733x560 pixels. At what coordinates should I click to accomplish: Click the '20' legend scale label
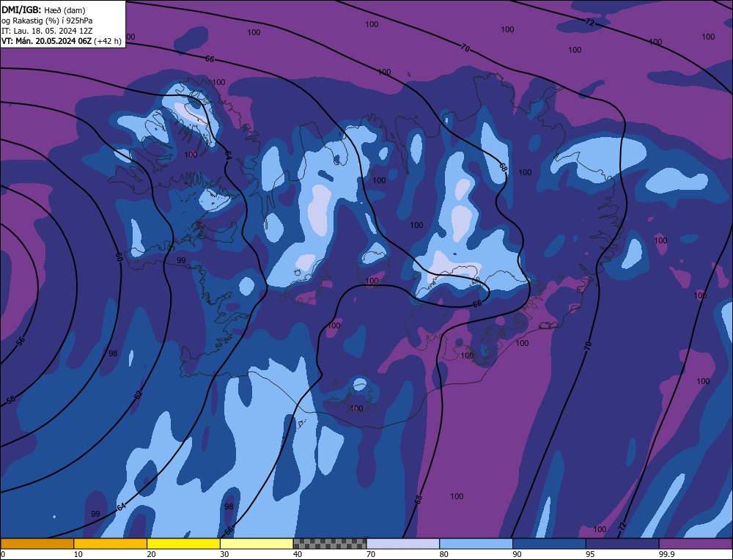coord(151,554)
